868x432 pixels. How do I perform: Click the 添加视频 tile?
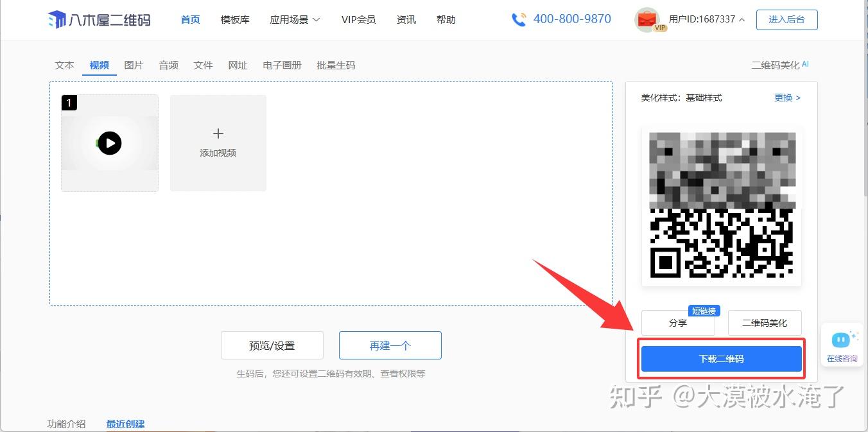[x=218, y=143]
